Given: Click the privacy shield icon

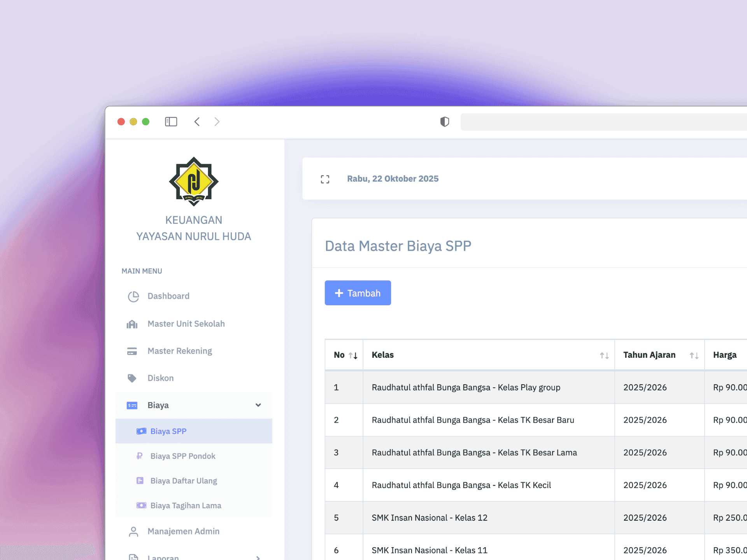Looking at the screenshot, I should 445,122.
